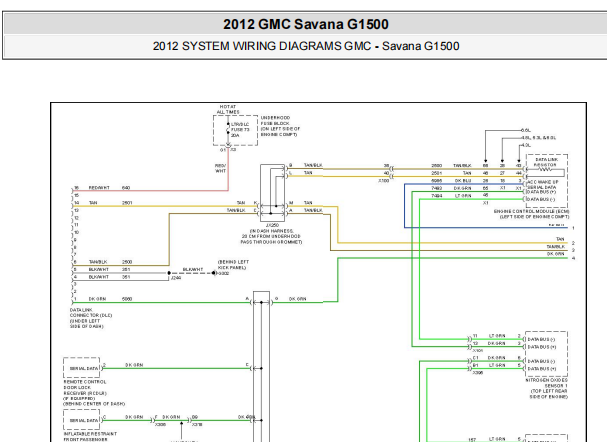Click the 'DATA LINK CONNECTOR (DLC)' label

point(91,313)
